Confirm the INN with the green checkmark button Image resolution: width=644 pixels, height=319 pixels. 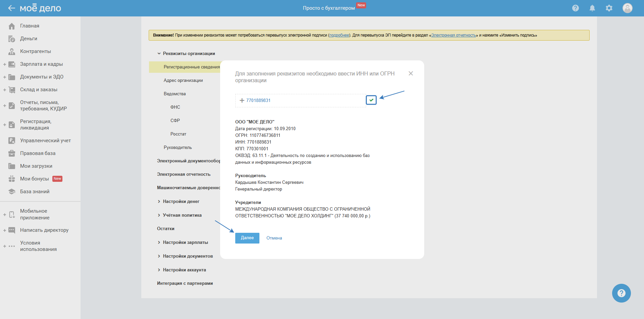(x=371, y=100)
